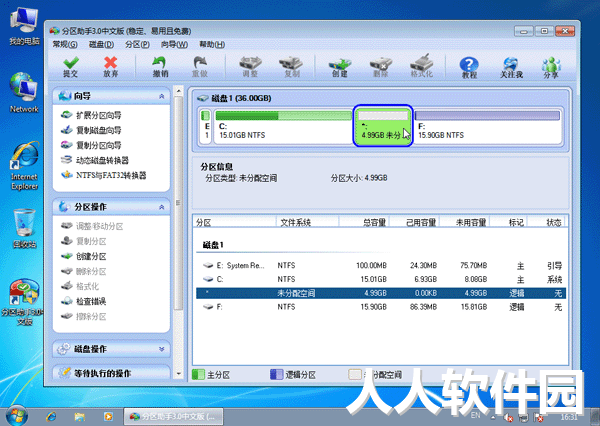Select the C: NTFS table row
Viewport: 600px width, 426px height.
click(x=381, y=279)
